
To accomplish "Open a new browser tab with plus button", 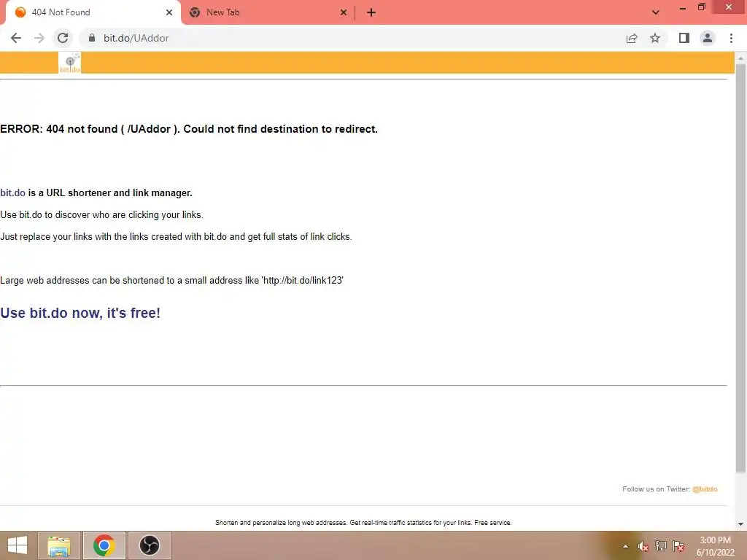I will pyautogui.click(x=371, y=12).
